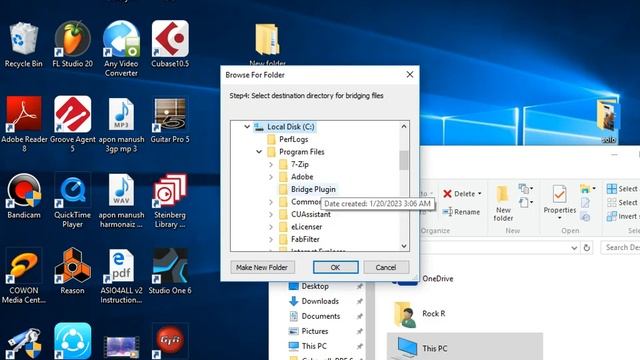The image size is (640, 360).
Task: Collapse the Local Disk (C:) tree node
Action: click(x=247, y=127)
